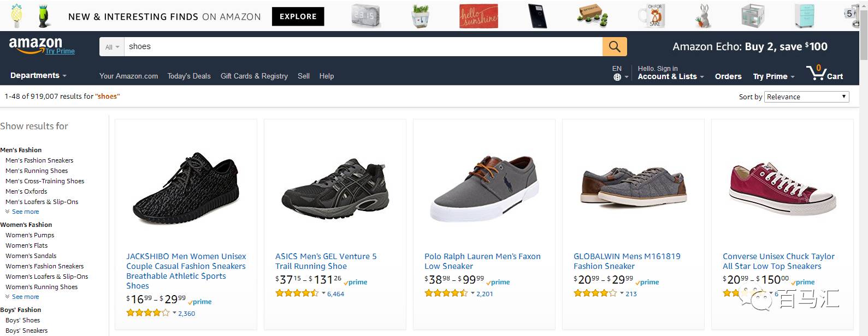Select Men's Running Shoes category
The height and width of the screenshot is (336, 868).
(37, 171)
